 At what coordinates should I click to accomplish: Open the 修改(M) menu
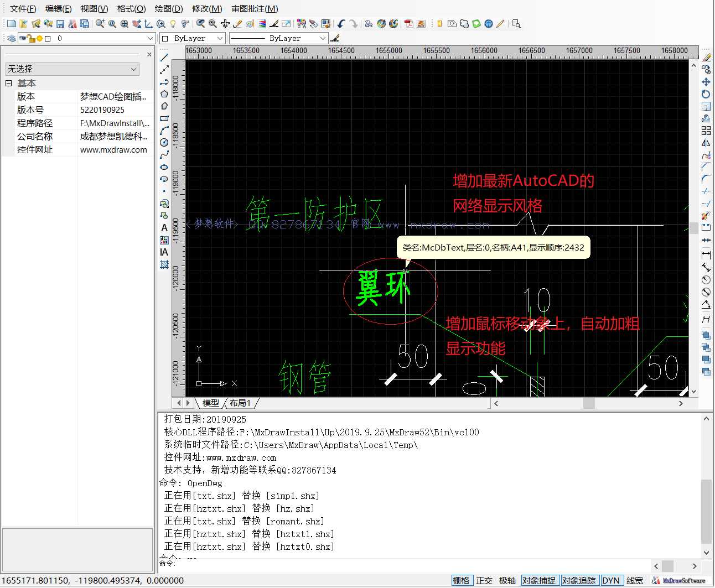(207, 9)
